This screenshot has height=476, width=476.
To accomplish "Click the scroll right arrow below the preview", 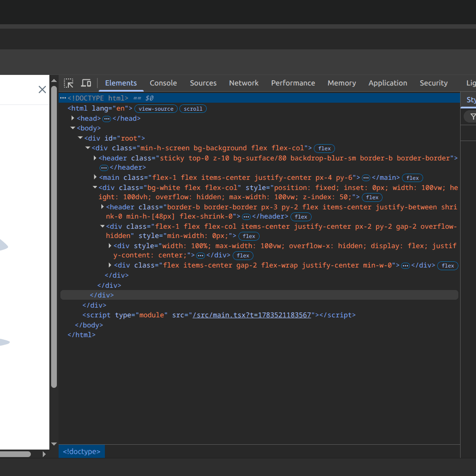I will pos(45,454).
